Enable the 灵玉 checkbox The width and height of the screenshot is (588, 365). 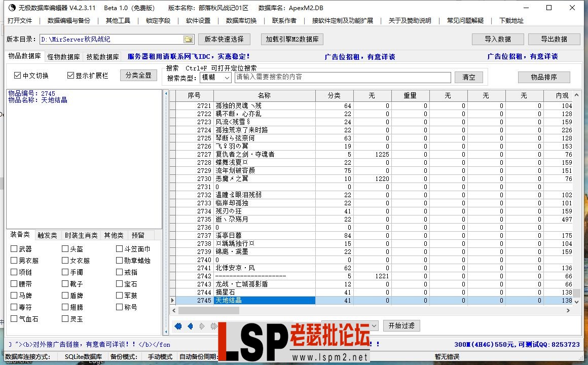click(x=65, y=318)
